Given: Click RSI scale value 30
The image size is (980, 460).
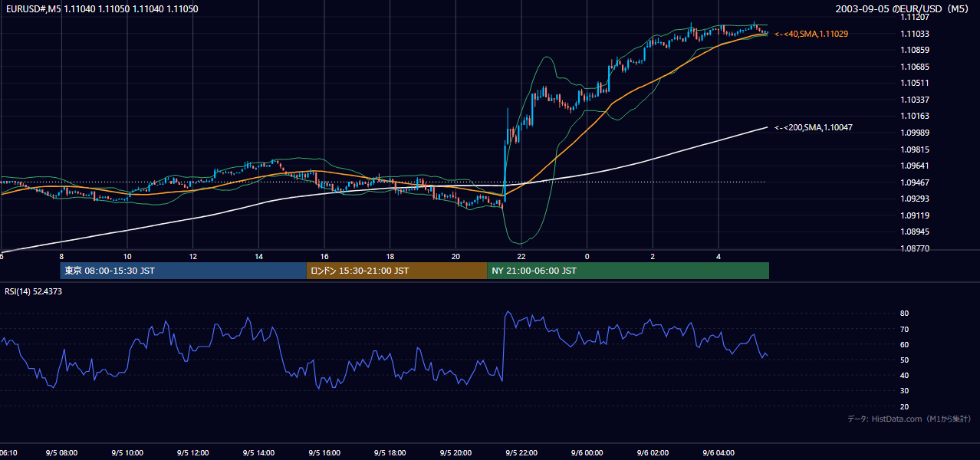Looking at the screenshot, I should [904, 391].
